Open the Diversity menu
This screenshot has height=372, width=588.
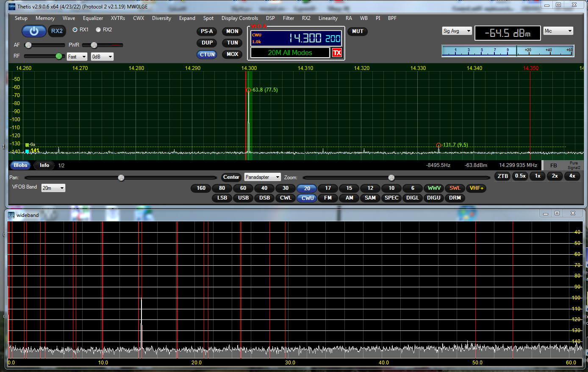click(161, 18)
